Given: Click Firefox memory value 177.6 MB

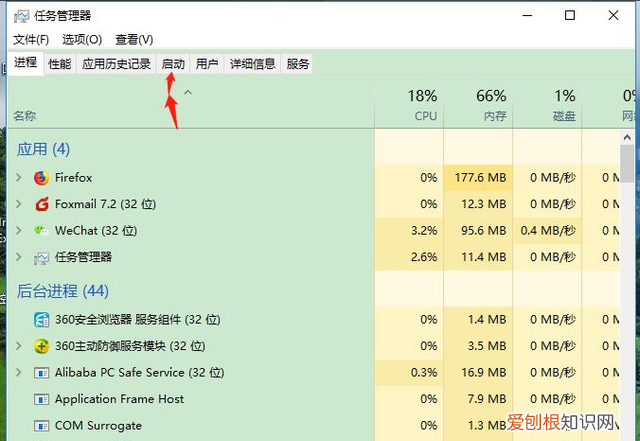Looking at the screenshot, I should [x=480, y=178].
